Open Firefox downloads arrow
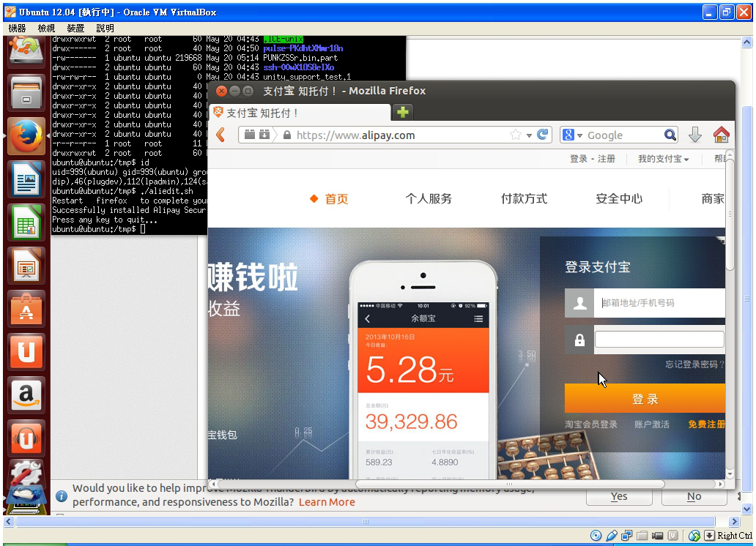 (x=694, y=135)
